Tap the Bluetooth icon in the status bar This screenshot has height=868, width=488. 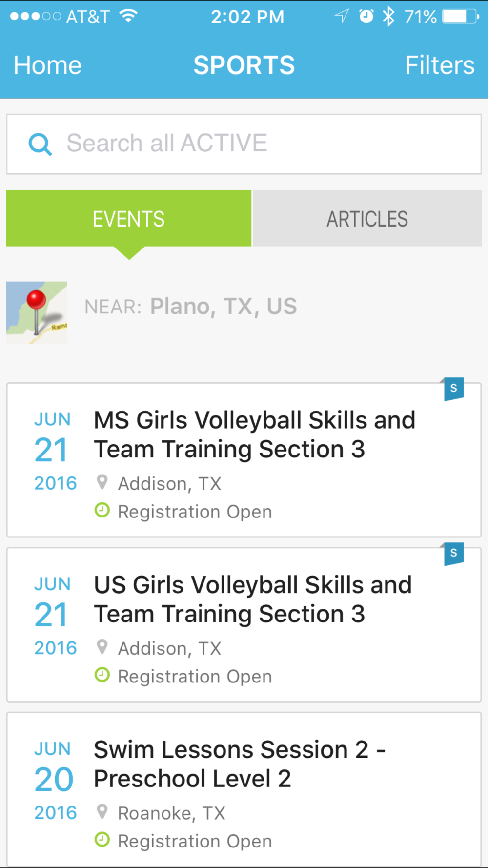pos(388,17)
